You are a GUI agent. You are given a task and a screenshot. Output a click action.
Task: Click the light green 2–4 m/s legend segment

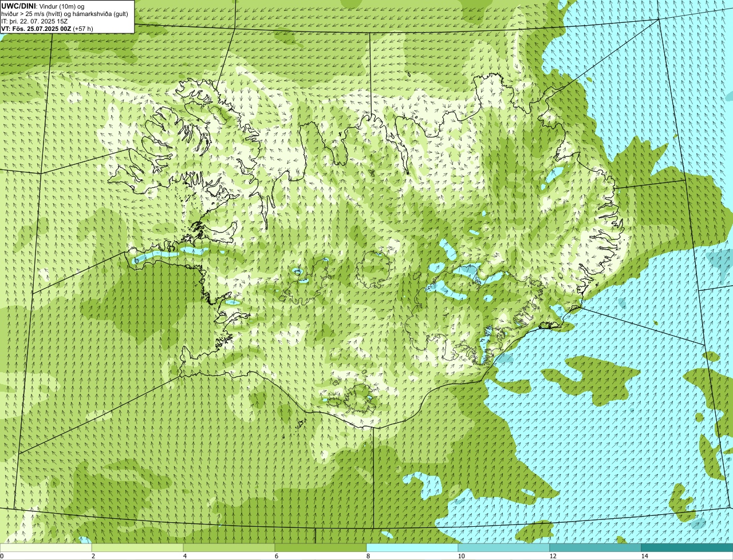(x=137, y=547)
